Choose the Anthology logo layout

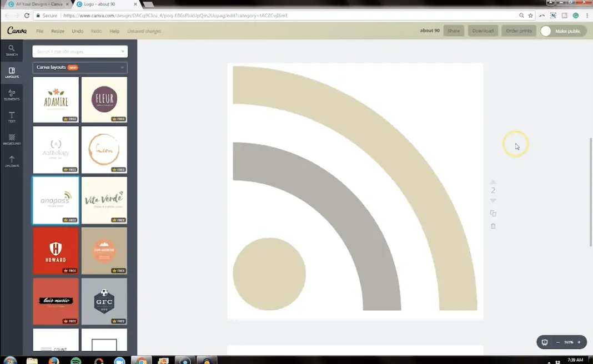[x=56, y=150]
